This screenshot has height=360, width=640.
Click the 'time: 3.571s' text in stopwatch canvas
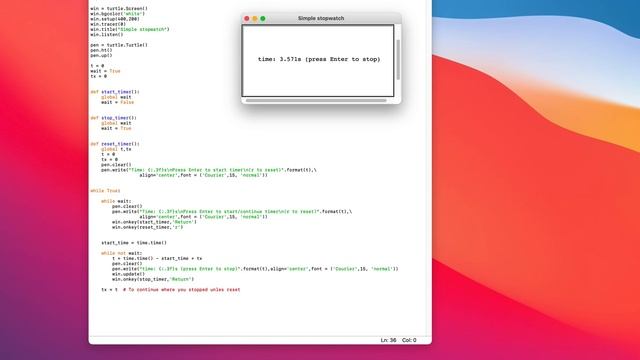(280, 59)
